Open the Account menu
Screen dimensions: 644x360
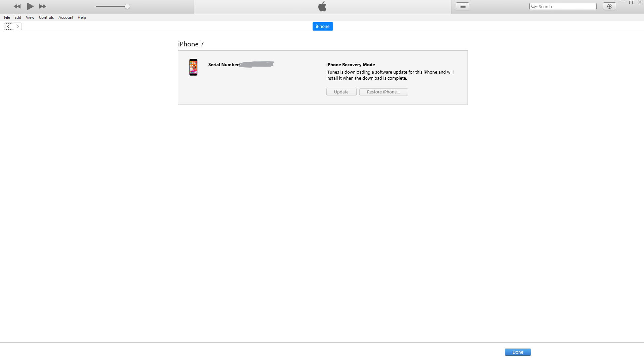[66, 17]
